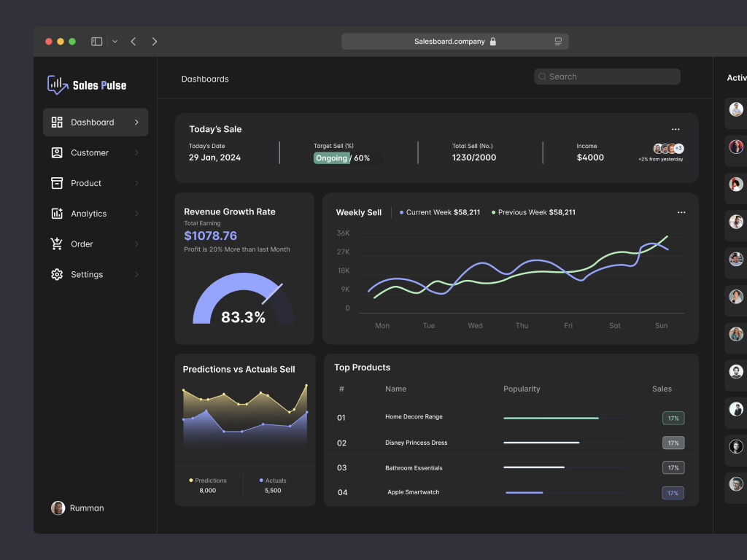Screen dimensions: 747x560
Task: Click the magnifier icon in the search bar
Action: 542,77
